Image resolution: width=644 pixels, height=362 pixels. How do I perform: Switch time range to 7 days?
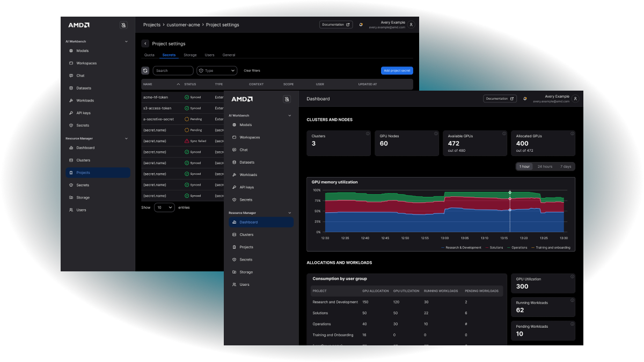point(565,167)
